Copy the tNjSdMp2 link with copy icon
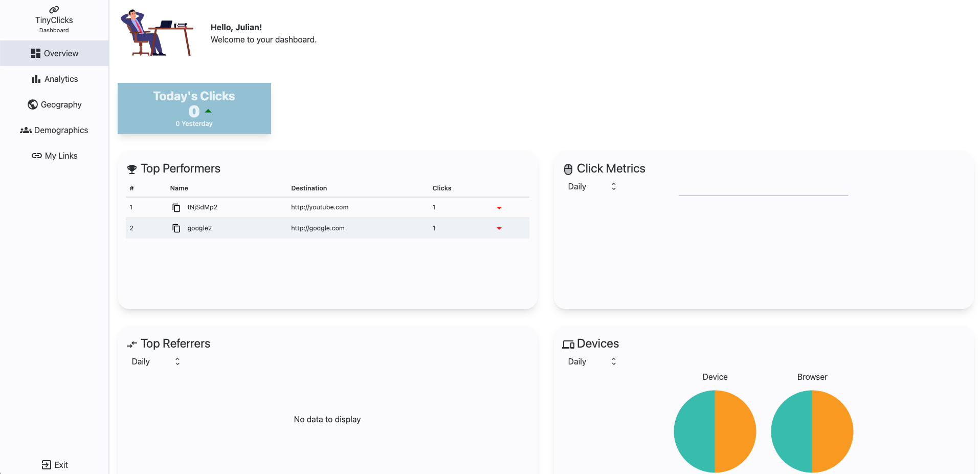980x474 pixels. click(176, 207)
